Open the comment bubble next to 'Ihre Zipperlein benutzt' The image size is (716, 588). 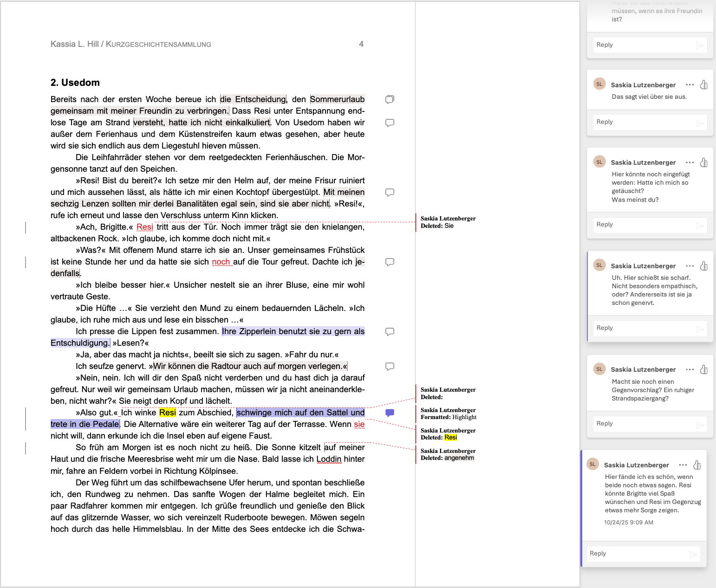390,331
